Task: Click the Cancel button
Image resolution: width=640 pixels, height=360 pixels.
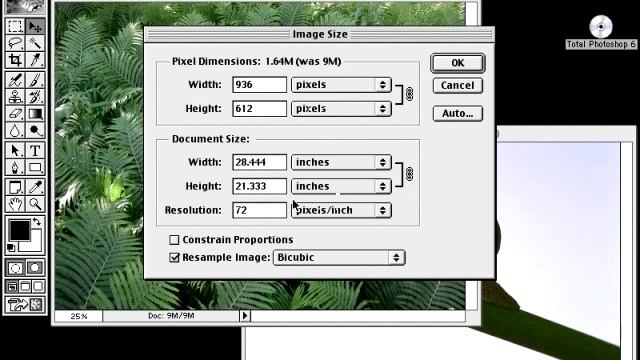Action: click(458, 86)
